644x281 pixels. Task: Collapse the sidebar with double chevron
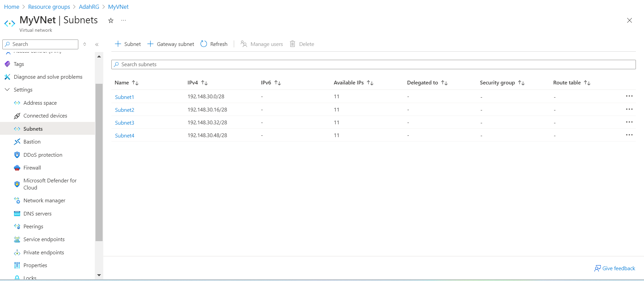pos(97,44)
